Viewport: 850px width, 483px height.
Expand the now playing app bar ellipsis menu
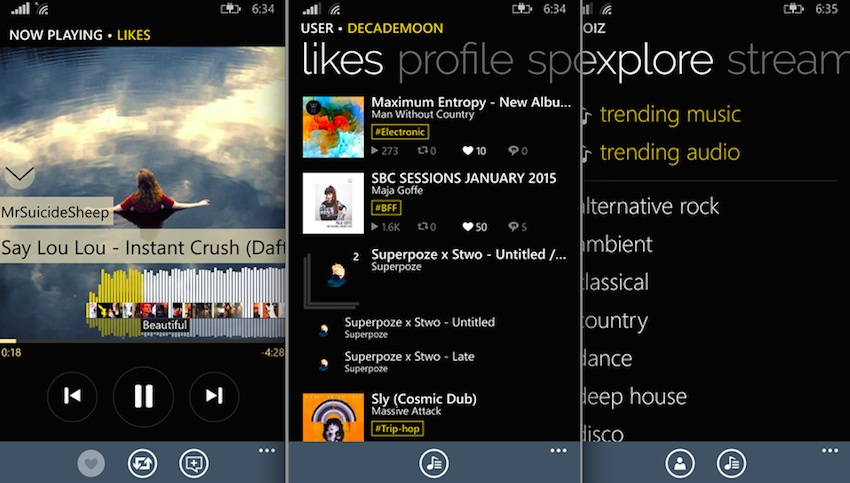(267, 450)
